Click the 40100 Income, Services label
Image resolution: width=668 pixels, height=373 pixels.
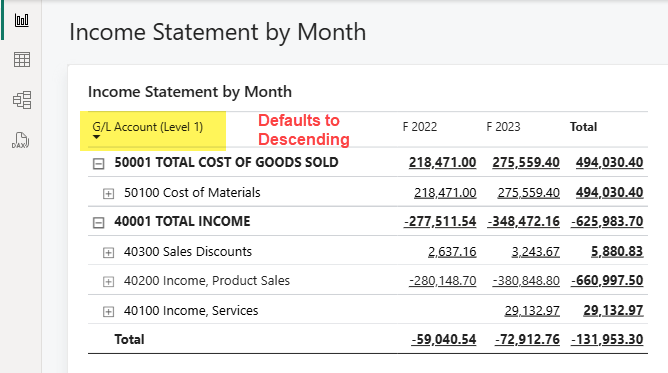pos(191,310)
